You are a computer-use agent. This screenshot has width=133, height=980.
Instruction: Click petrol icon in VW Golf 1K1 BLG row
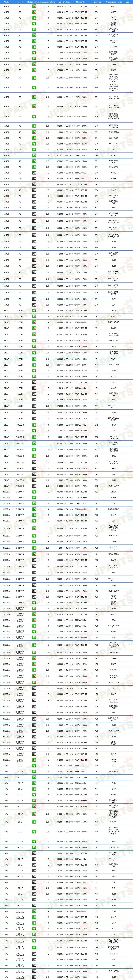point(34,777)
